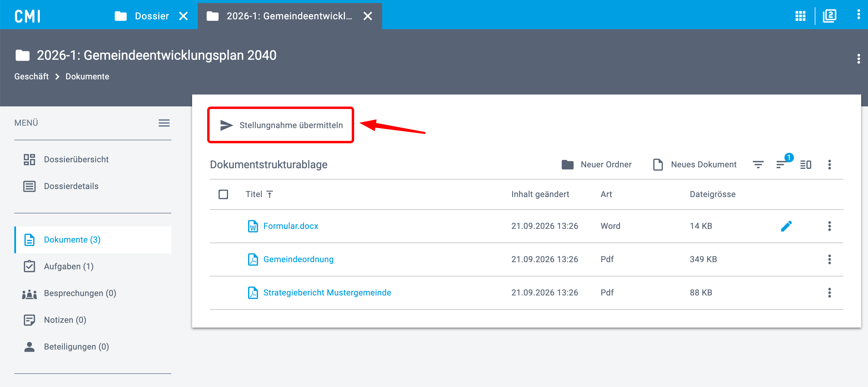
Task: Open Dokumentstrukturablage three-dot menu
Action: click(x=829, y=165)
